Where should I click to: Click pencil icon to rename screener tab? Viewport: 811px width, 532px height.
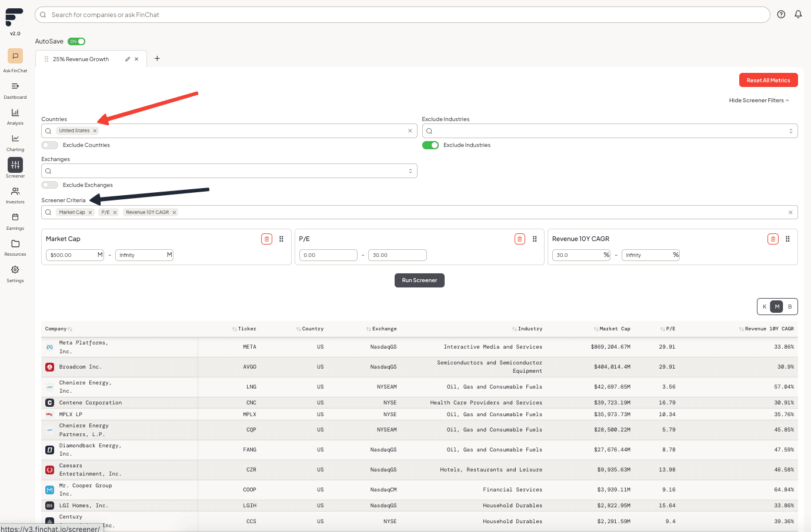tap(128, 59)
